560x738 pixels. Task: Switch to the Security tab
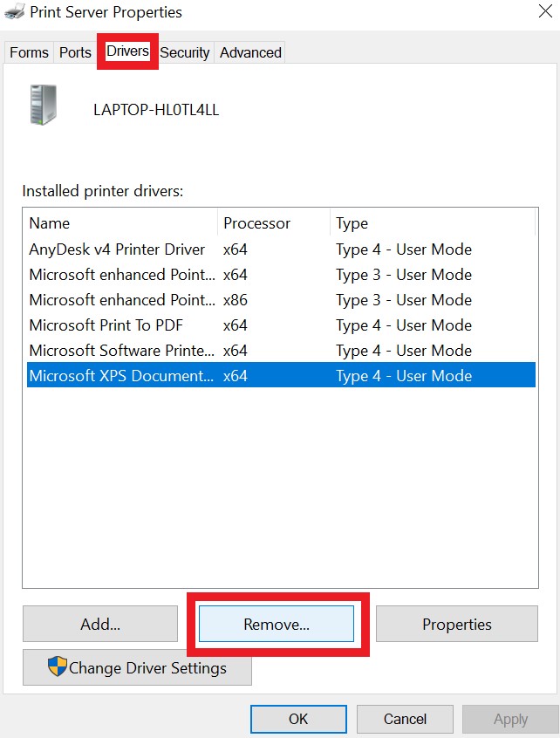(184, 52)
